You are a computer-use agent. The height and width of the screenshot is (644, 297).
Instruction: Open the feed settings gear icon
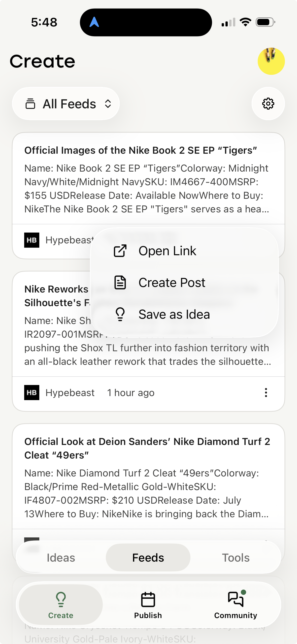(x=268, y=104)
